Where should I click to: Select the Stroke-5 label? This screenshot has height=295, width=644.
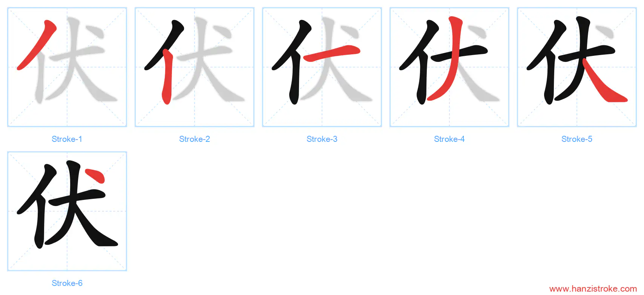(x=577, y=139)
